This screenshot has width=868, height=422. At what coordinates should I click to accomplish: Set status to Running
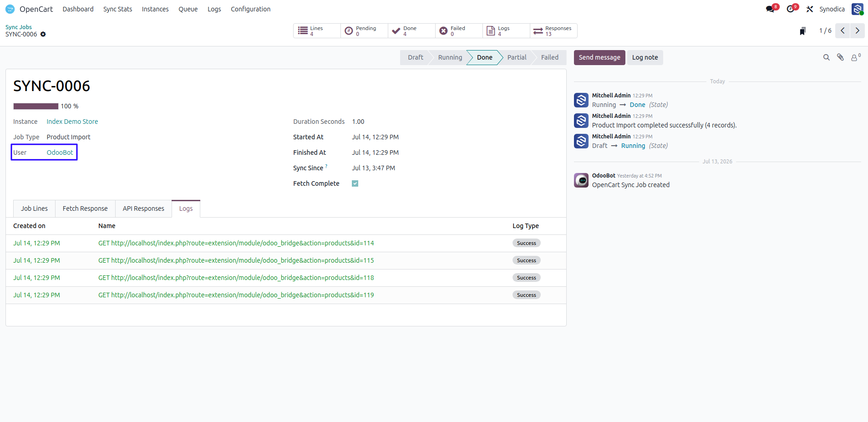450,57
